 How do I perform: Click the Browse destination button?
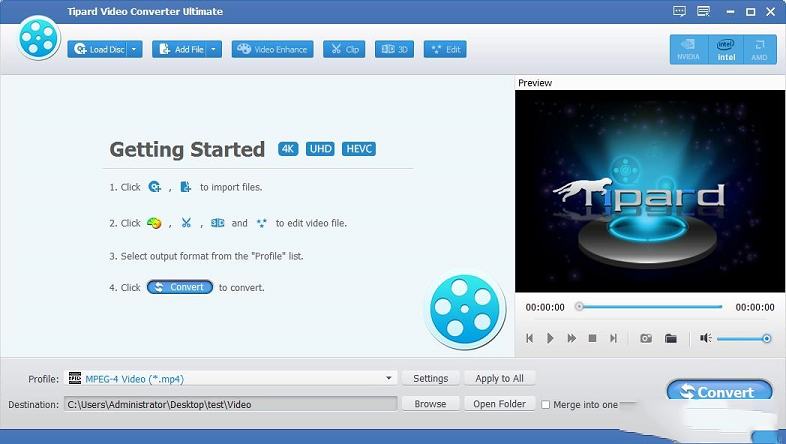click(430, 404)
